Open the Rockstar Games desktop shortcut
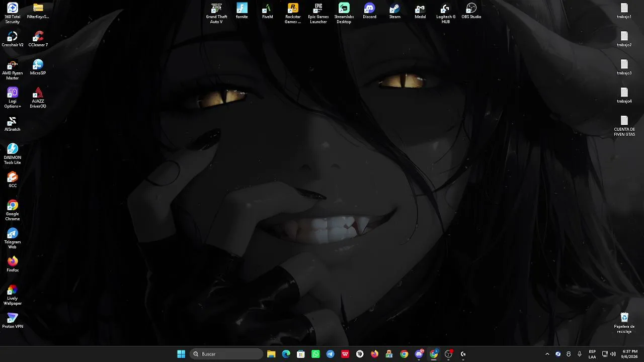Image resolution: width=644 pixels, height=362 pixels. tap(293, 13)
